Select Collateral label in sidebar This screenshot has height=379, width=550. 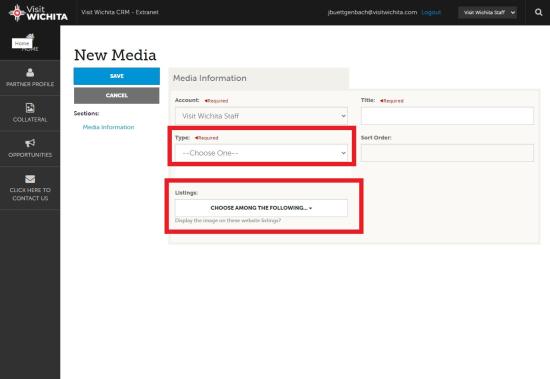click(x=30, y=120)
